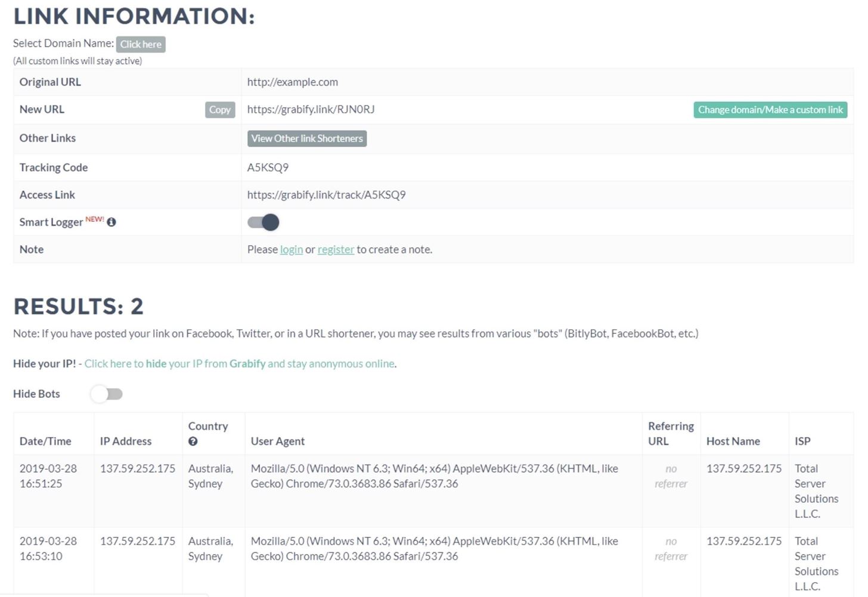Click the RESULTS: 2 heading
The image size is (868, 597).
coord(79,307)
